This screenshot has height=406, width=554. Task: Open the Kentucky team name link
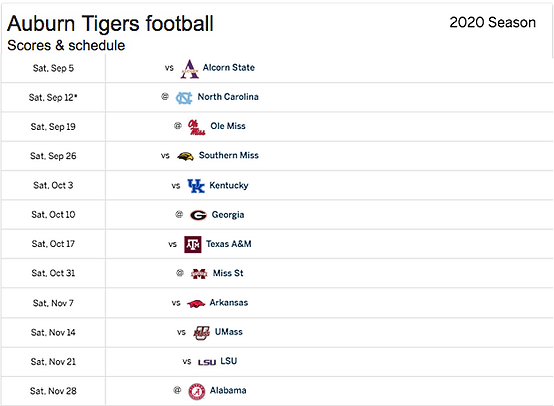pos(229,186)
